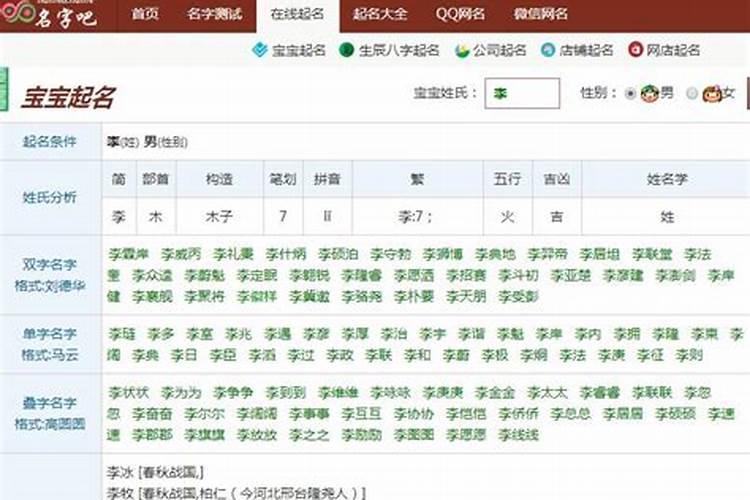750x500 pixels.
Task: Open the 名字测试 nav tab
Action: pyautogui.click(x=215, y=14)
